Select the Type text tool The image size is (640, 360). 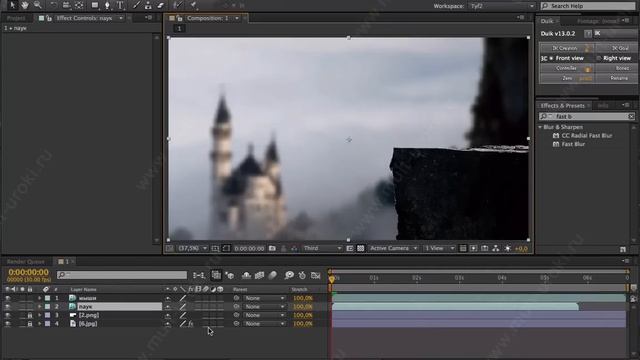coord(120,5)
